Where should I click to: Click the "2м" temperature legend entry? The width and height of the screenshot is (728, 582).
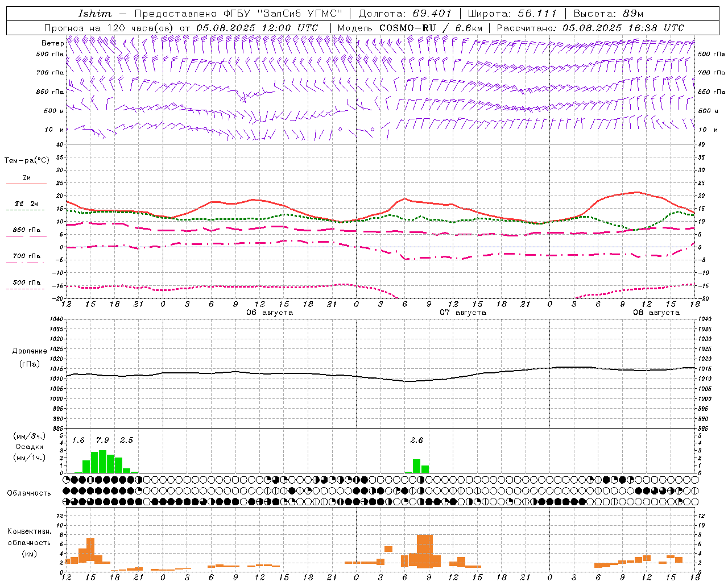coord(27,177)
